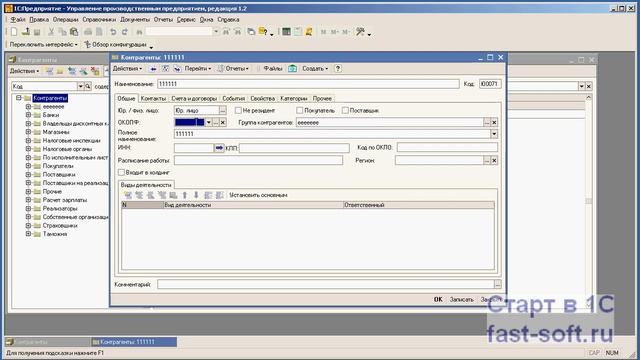Click the move down arrow in Виды деятельности toolbar
Screen dimensions: 640x360
[x=196, y=195]
